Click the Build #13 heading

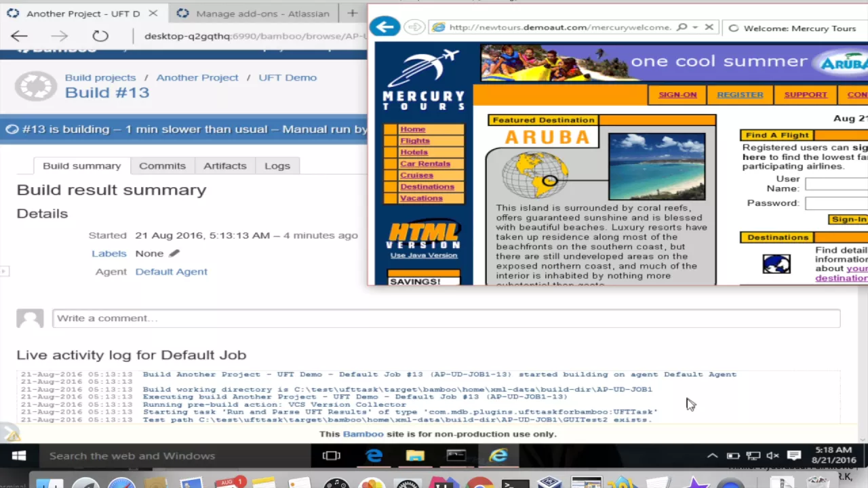107,92
